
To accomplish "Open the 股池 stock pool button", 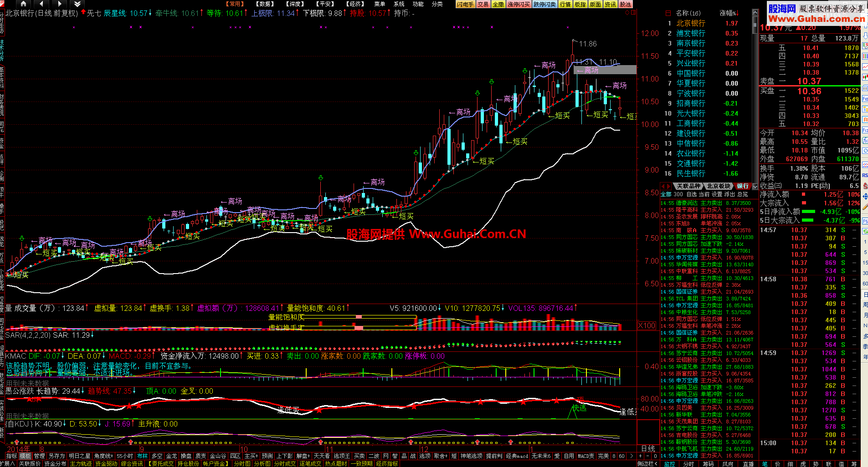I will pyautogui.click(x=626, y=4).
